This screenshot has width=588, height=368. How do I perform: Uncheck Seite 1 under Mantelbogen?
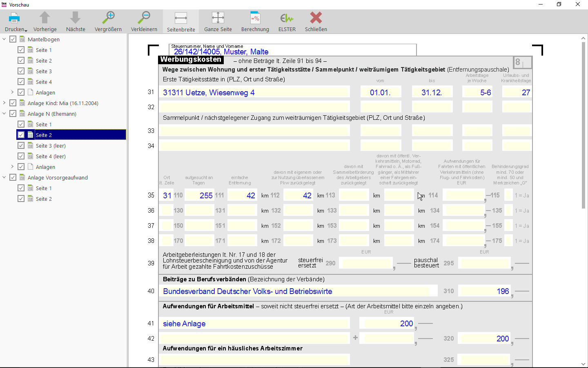(21, 50)
